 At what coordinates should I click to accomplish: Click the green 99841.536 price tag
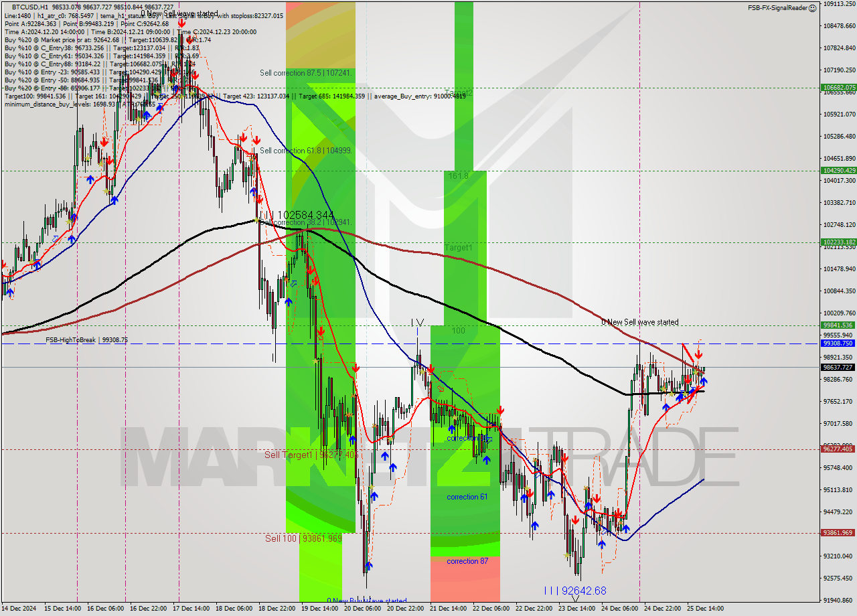coord(838,325)
